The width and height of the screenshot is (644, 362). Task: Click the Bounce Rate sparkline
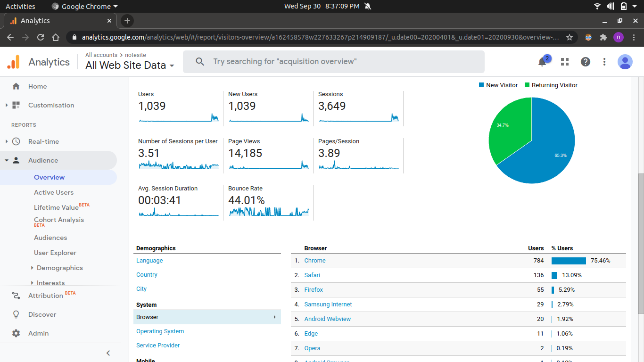(269, 212)
